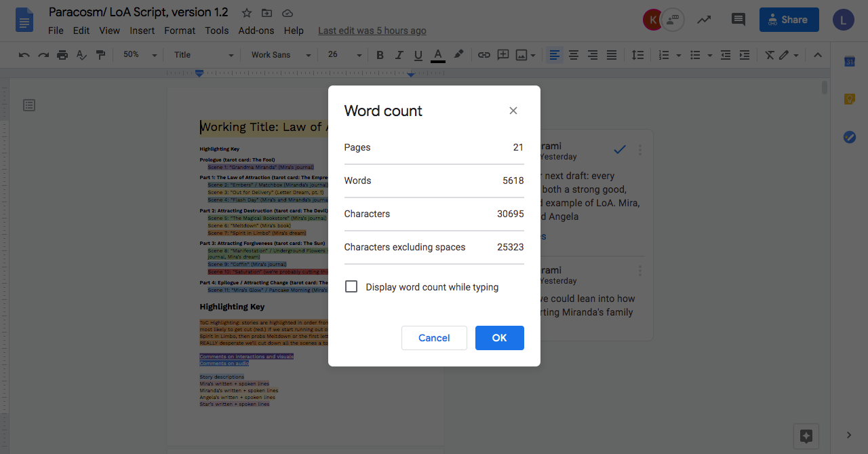Viewport: 868px width, 454px height.
Task: Click the redo arrow icon
Action: [x=43, y=55]
